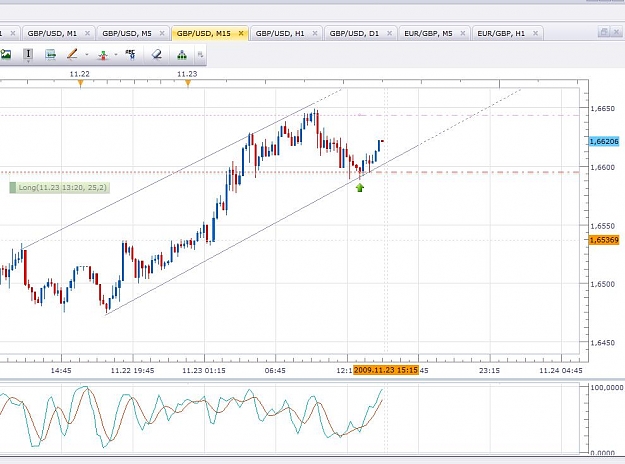Screen dimensions: 625x464
Task: Expand the pencil line tool dropdown
Action: tap(86, 55)
